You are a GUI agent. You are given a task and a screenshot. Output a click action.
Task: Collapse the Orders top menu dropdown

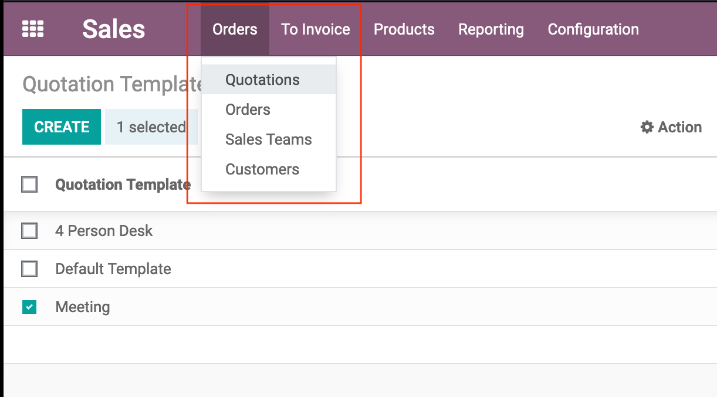click(235, 29)
